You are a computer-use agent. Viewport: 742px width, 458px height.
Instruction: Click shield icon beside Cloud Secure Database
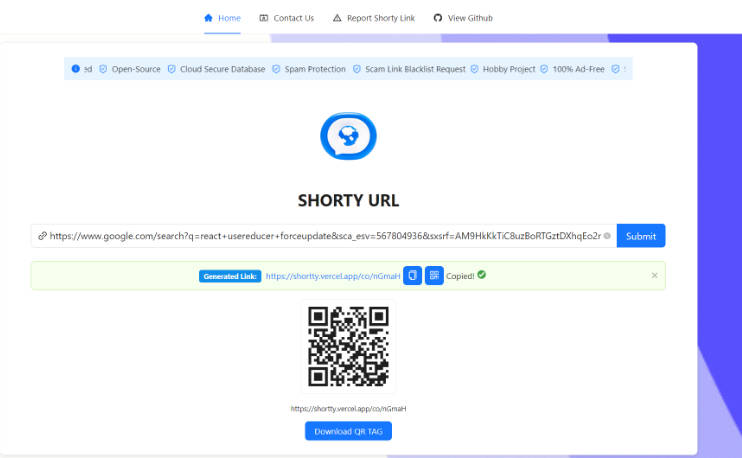pyautogui.click(x=171, y=69)
